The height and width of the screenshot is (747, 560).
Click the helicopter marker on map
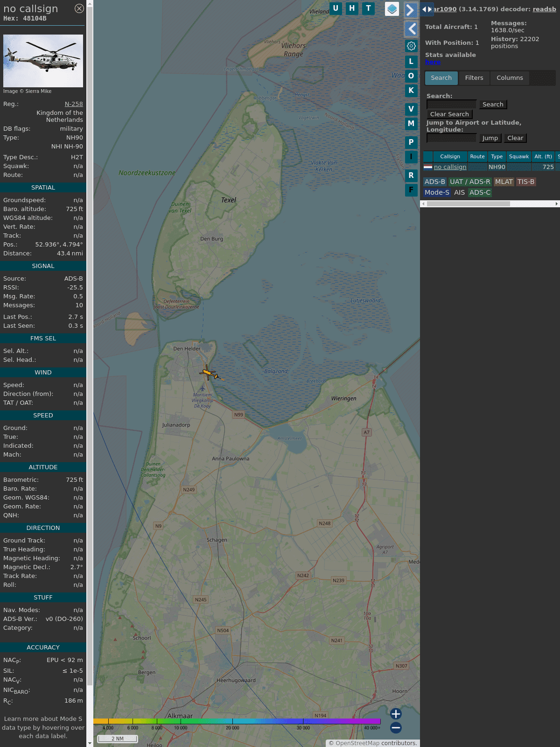[x=209, y=373]
